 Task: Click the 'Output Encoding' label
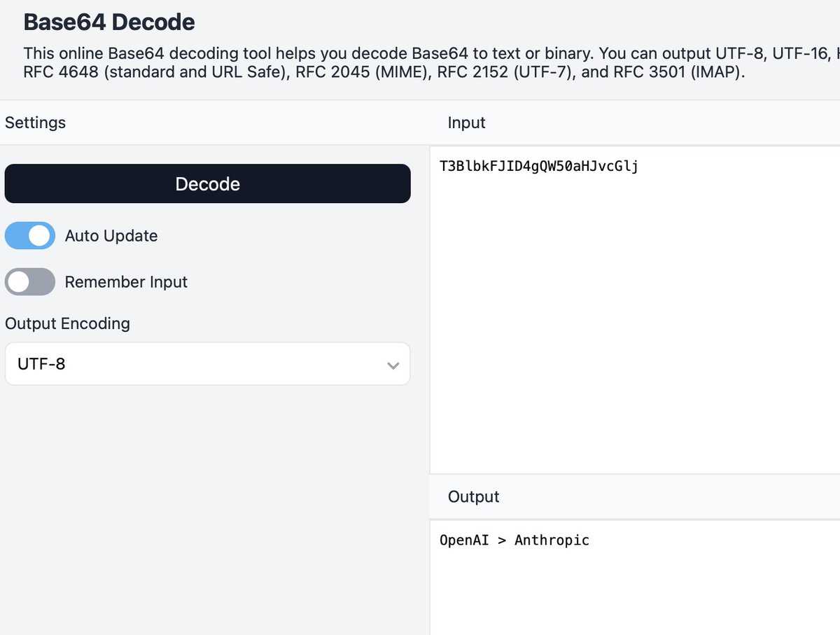67,323
